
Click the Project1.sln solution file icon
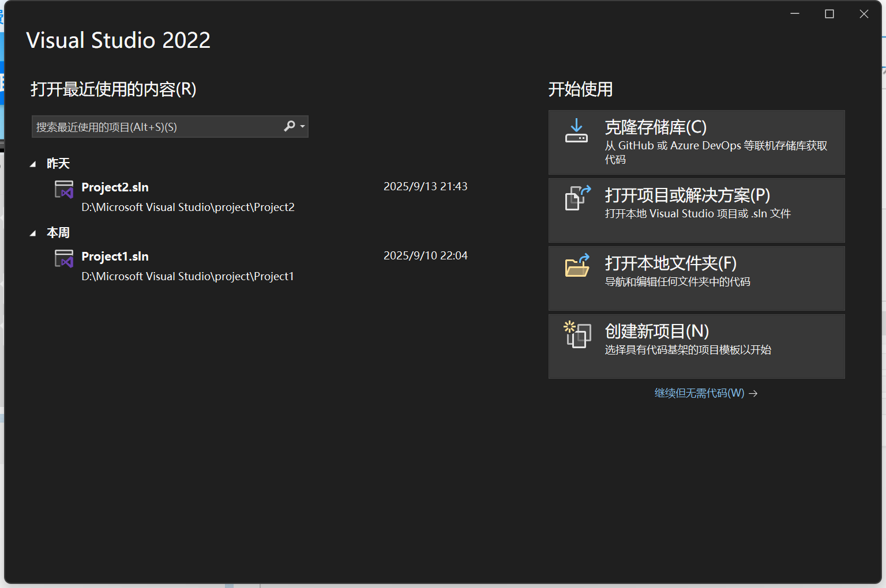click(64, 258)
